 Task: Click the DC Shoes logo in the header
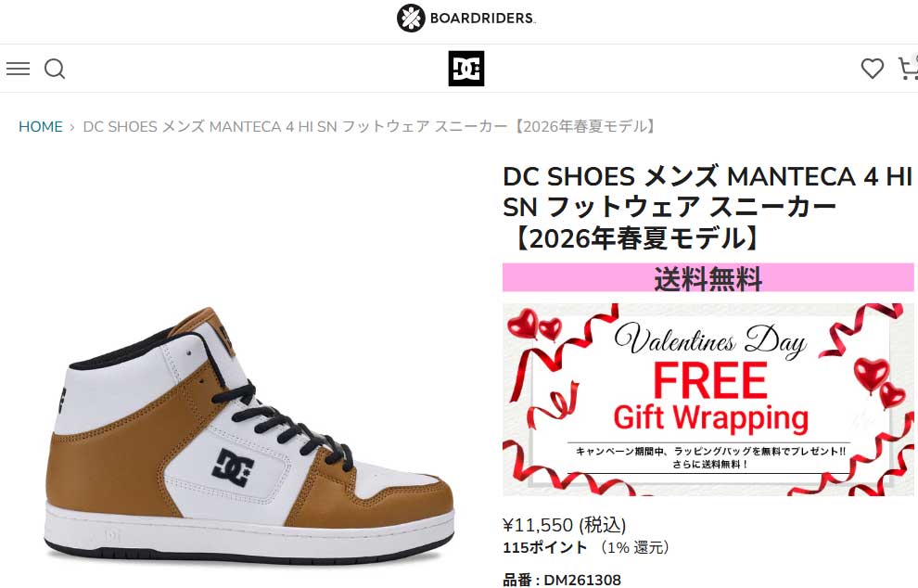tap(466, 69)
